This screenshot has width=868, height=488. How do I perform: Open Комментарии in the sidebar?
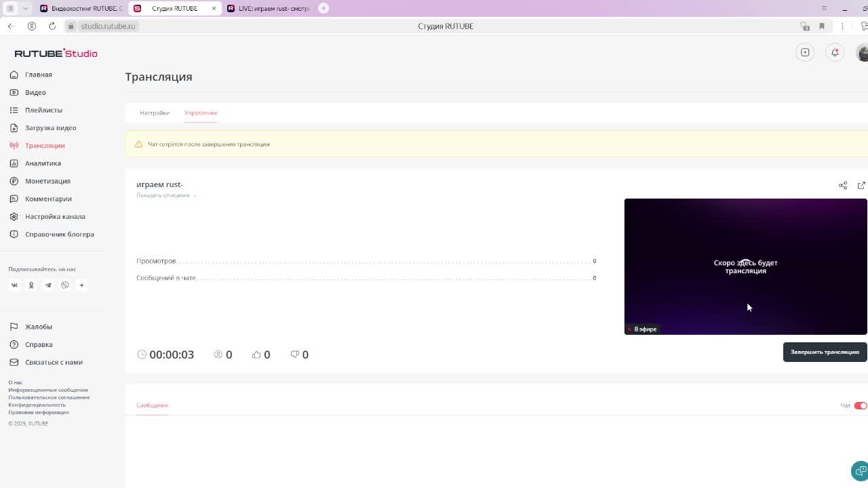[48, 199]
